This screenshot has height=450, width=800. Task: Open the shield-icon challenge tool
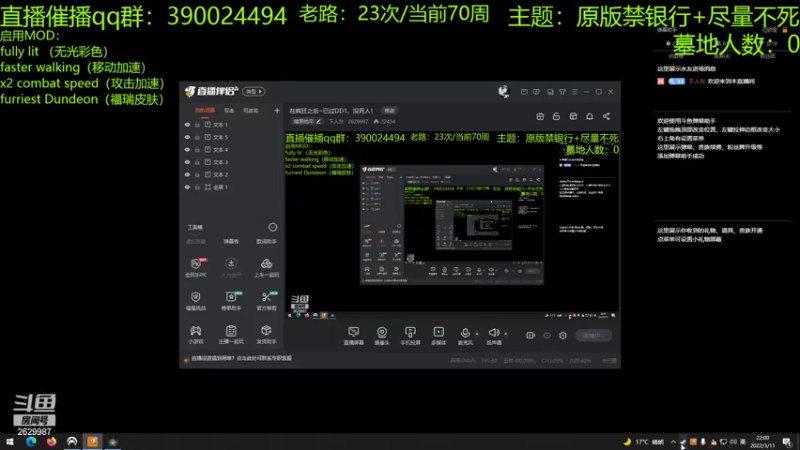point(196,301)
